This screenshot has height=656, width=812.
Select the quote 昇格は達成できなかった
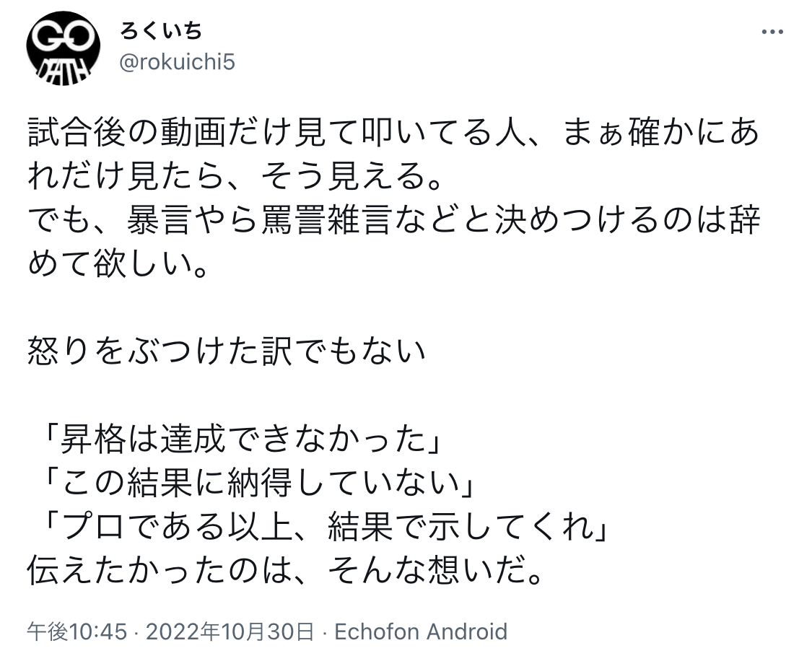(243, 440)
